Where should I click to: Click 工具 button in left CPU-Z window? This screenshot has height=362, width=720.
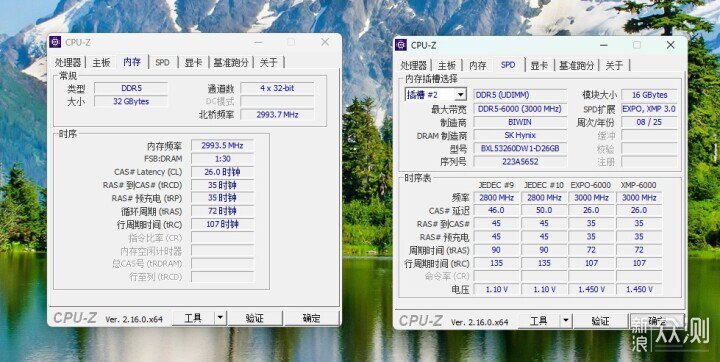click(x=193, y=318)
